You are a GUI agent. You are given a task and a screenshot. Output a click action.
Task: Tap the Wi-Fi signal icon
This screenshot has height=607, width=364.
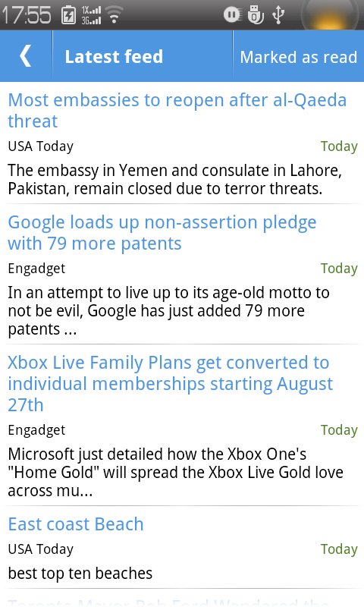pyautogui.click(x=114, y=15)
